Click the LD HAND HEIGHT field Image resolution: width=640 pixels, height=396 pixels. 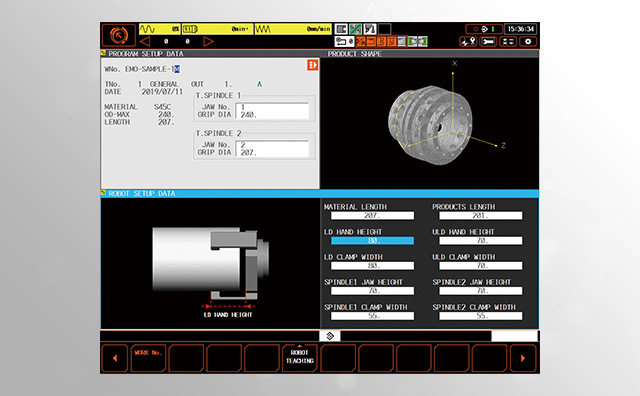pyautogui.click(x=372, y=241)
